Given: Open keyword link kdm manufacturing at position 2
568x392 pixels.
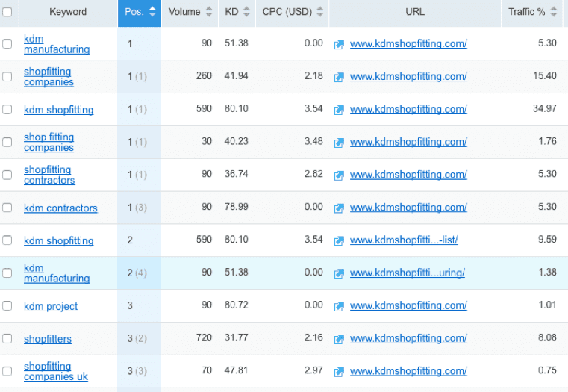Looking at the screenshot, I should [x=57, y=273].
